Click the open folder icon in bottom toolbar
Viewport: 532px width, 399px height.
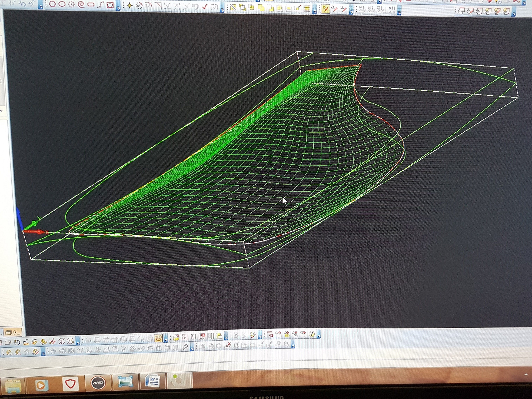pos(176,337)
